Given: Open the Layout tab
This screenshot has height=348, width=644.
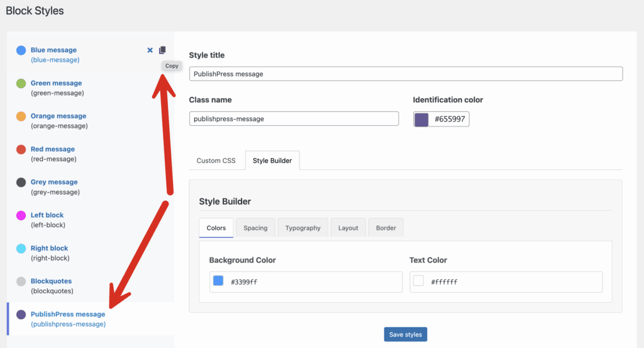Looking at the screenshot, I should click(x=348, y=228).
